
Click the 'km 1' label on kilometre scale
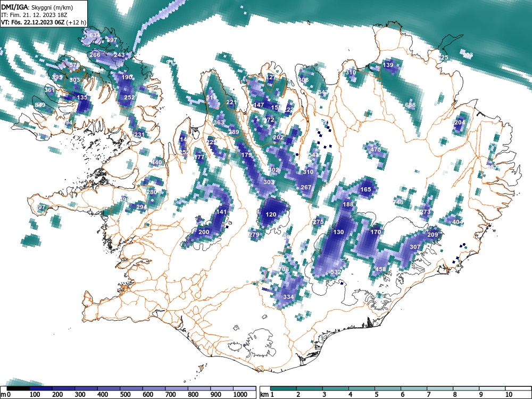coord(267,395)
